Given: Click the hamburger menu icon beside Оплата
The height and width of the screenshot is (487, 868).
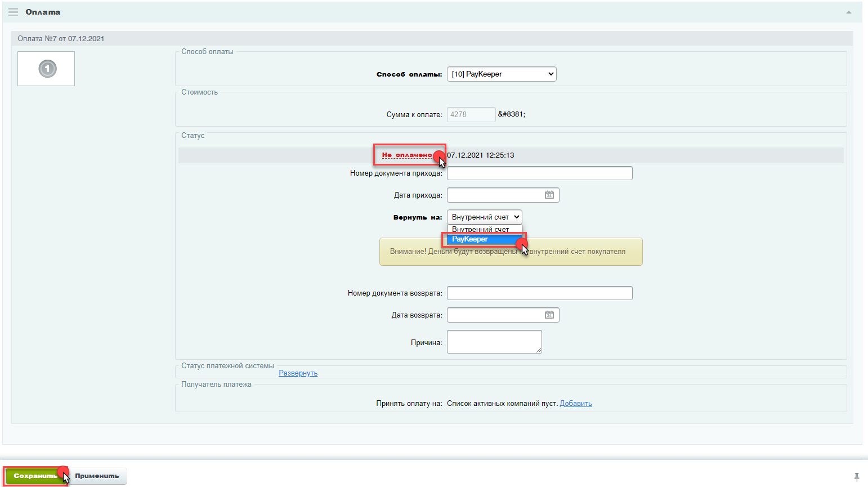Looking at the screenshot, I should tap(13, 12).
